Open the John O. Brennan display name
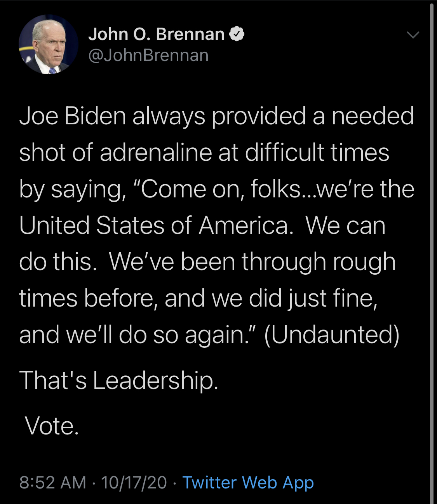 click(156, 34)
